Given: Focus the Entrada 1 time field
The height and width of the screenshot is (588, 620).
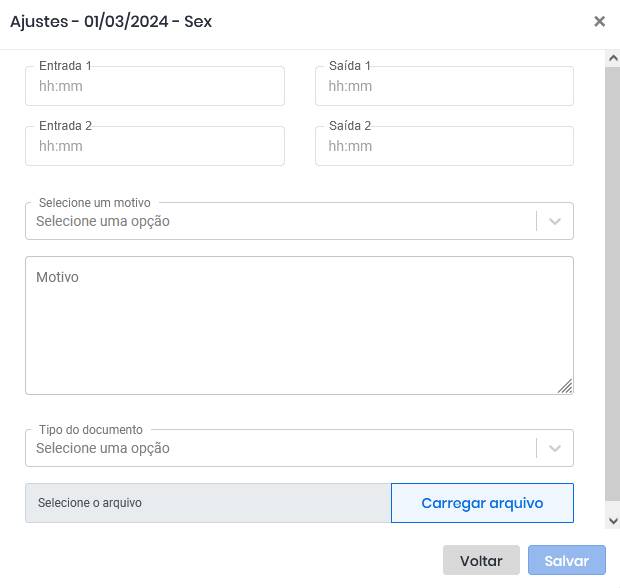Looking at the screenshot, I should pyautogui.click(x=155, y=86).
